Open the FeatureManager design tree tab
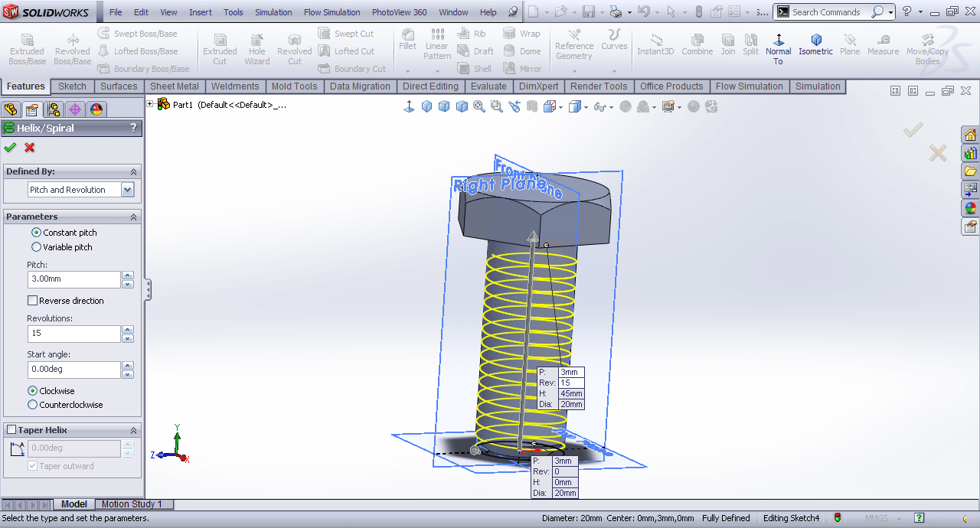 click(11, 109)
